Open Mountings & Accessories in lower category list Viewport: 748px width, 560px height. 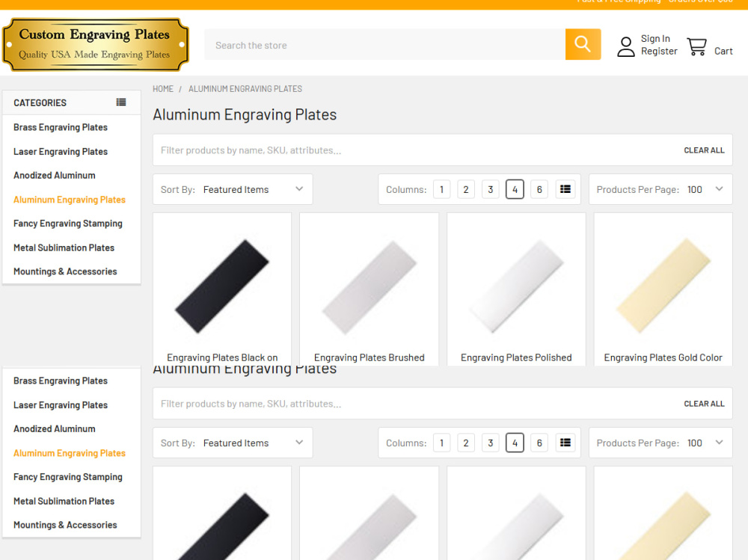(x=65, y=525)
